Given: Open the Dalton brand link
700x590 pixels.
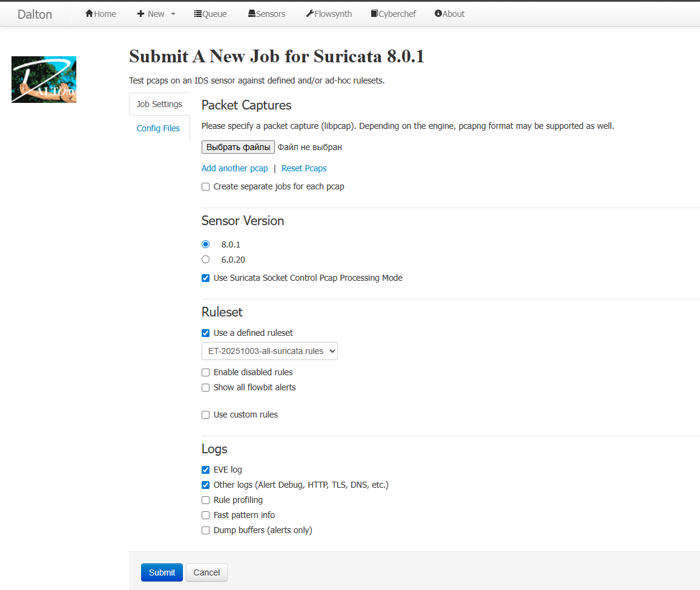Looking at the screenshot, I should [35, 15].
